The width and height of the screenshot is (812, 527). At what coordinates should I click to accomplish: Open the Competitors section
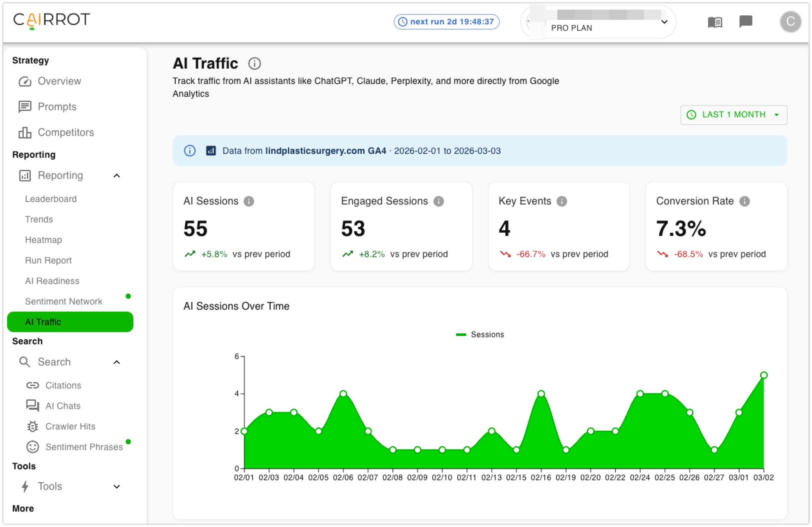tap(65, 132)
